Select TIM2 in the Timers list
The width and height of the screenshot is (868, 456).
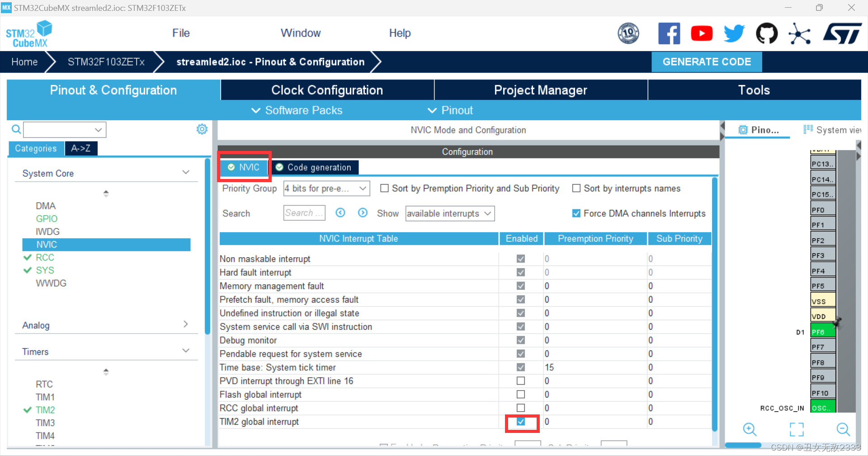point(45,410)
